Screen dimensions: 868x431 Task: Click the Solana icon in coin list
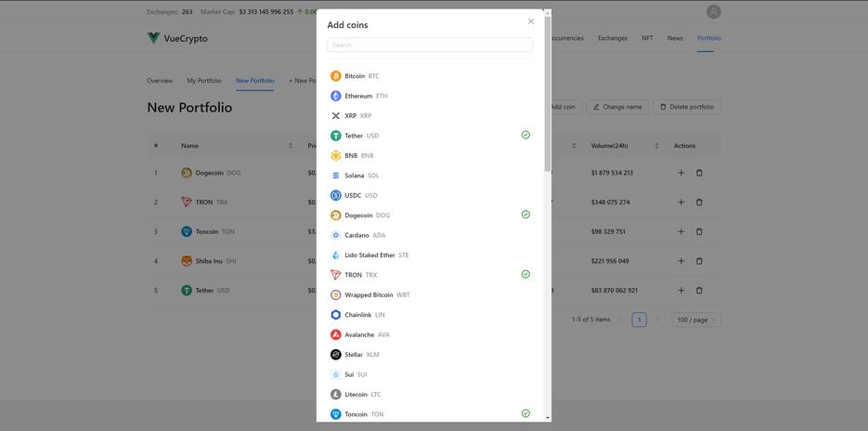[336, 176]
